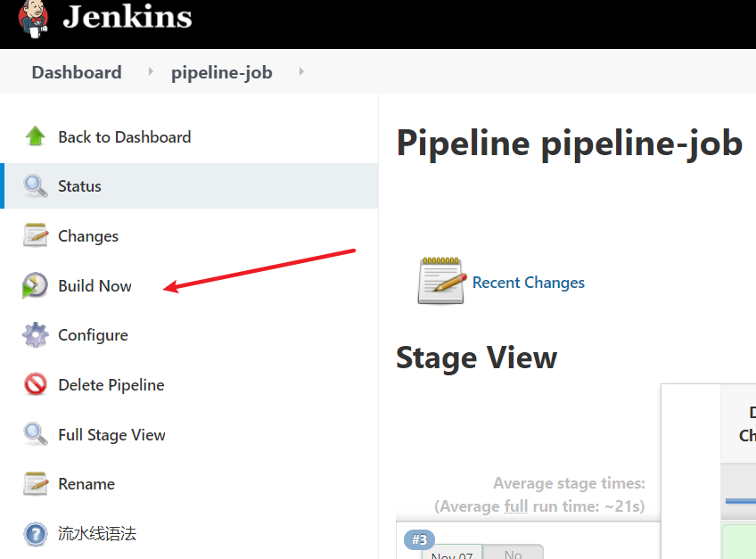Click the Rename notepad icon
Image resolution: width=756 pixels, height=559 pixels.
coord(36,483)
